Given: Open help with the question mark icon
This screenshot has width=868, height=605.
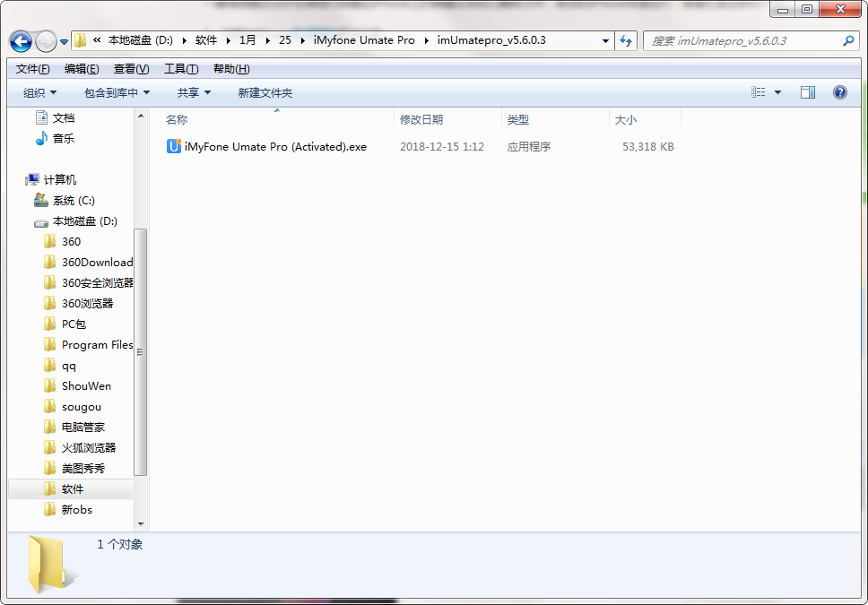Looking at the screenshot, I should pyautogui.click(x=840, y=92).
